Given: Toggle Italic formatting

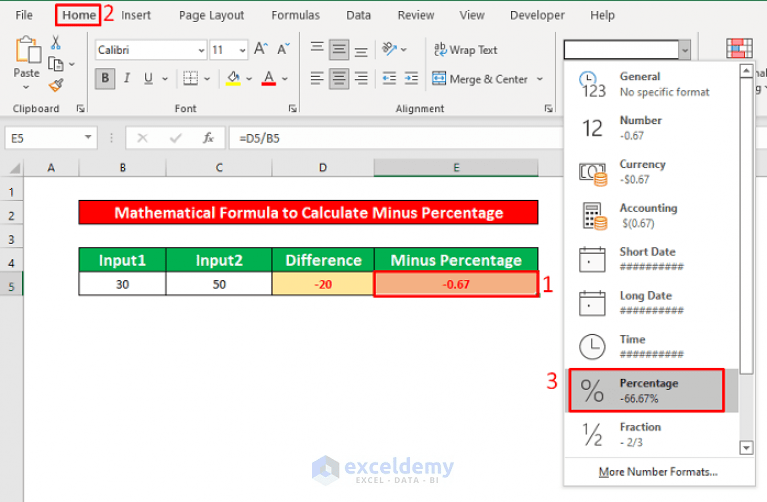Looking at the screenshot, I should [127, 78].
